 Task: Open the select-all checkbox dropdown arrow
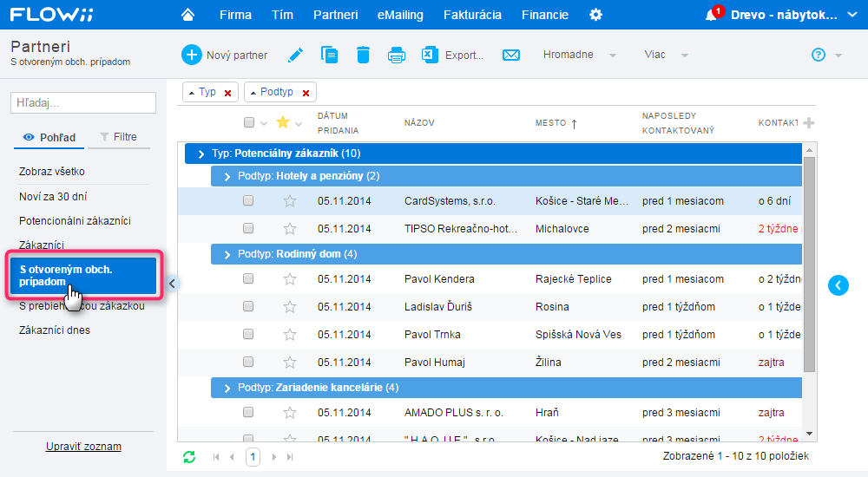pos(264,123)
